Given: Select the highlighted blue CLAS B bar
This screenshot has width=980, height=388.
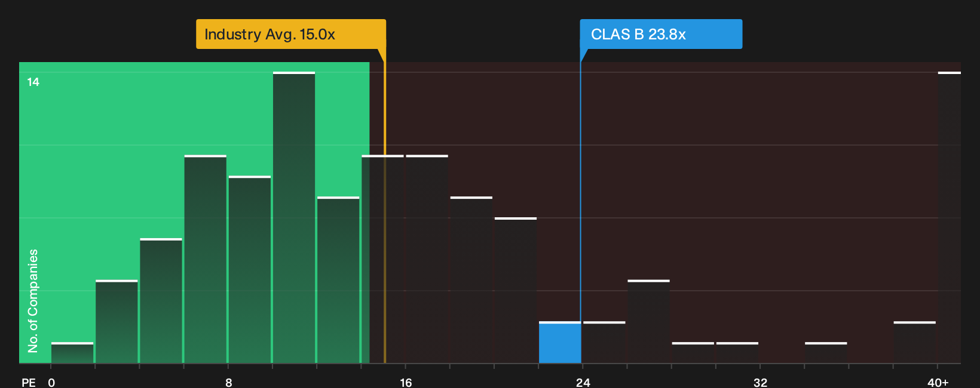Looking at the screenshot, I should (560, 342).
